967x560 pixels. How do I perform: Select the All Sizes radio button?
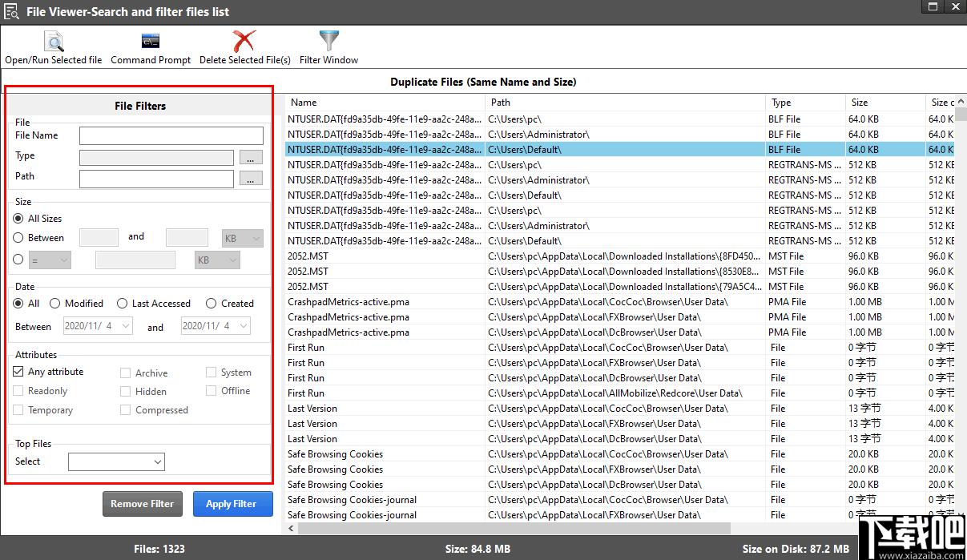point(18,218)
